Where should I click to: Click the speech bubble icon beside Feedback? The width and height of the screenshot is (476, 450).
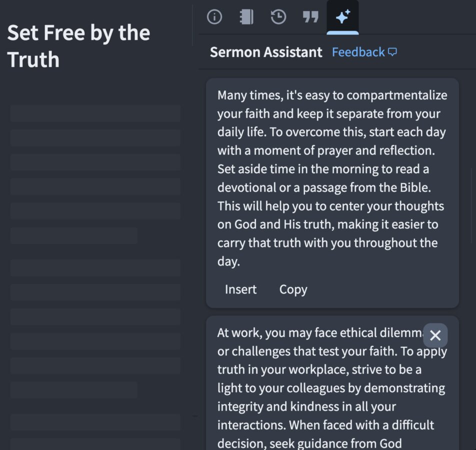[x=392, y=52]
